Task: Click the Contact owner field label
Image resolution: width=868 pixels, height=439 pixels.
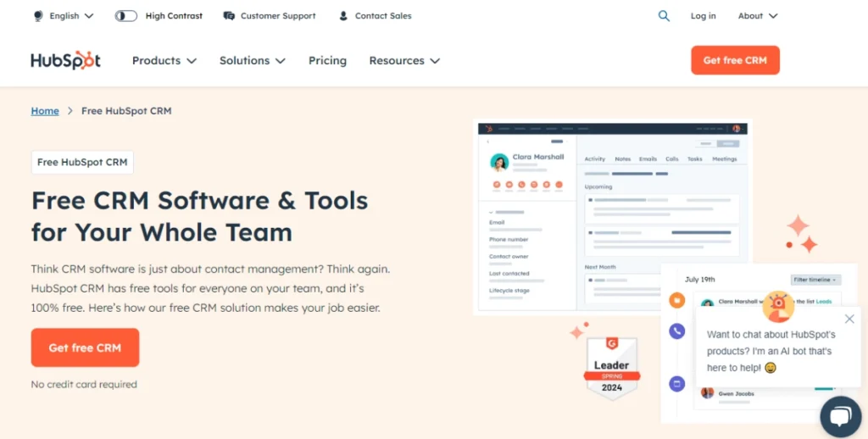Action: click(509, 256)
